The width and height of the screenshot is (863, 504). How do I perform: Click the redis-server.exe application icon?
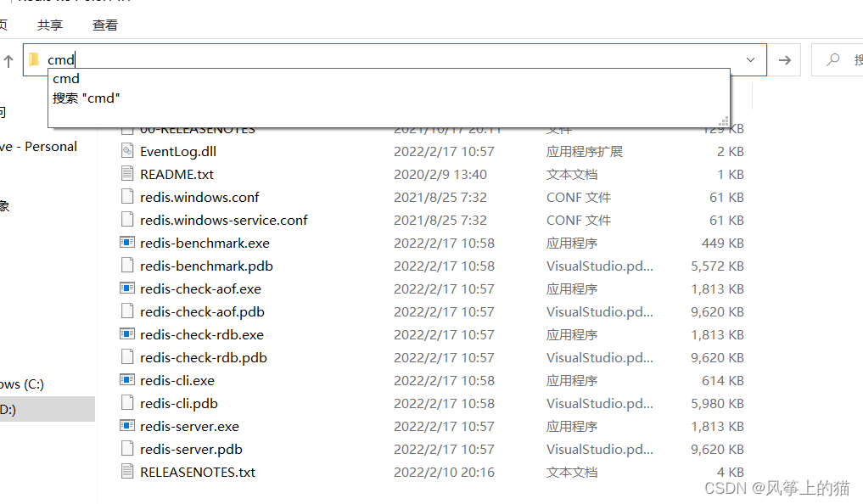(x=127, y=425)
